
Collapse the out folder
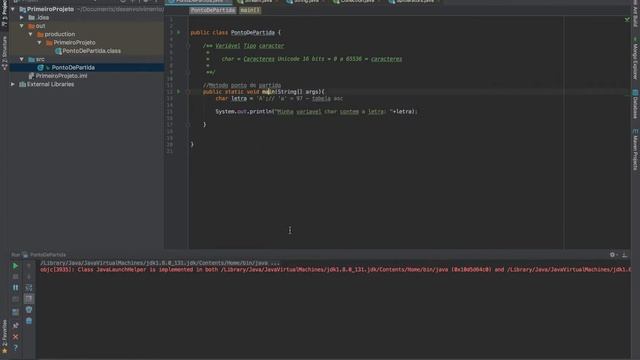[22, 26]
